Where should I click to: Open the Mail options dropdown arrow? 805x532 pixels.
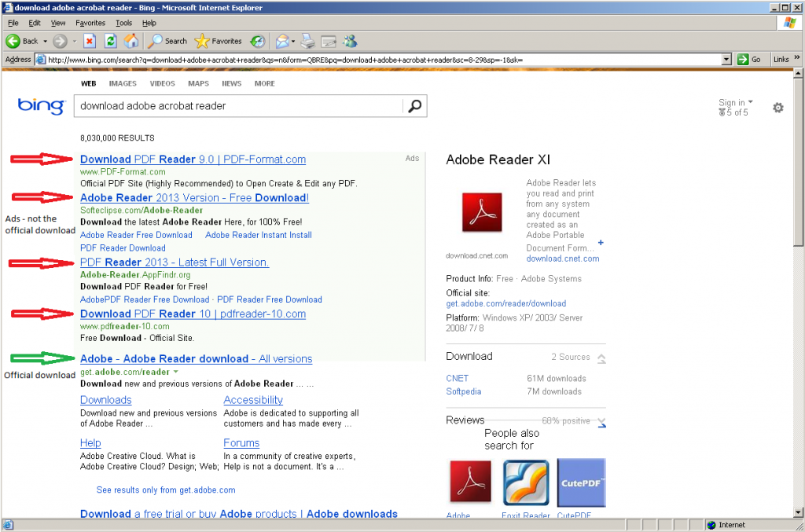coord(293,41)
